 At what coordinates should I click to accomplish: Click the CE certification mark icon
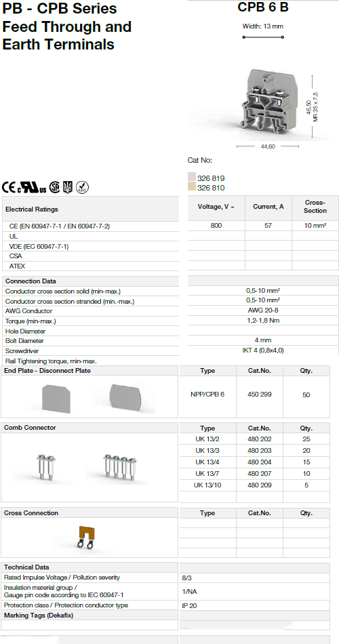(9, 188)
